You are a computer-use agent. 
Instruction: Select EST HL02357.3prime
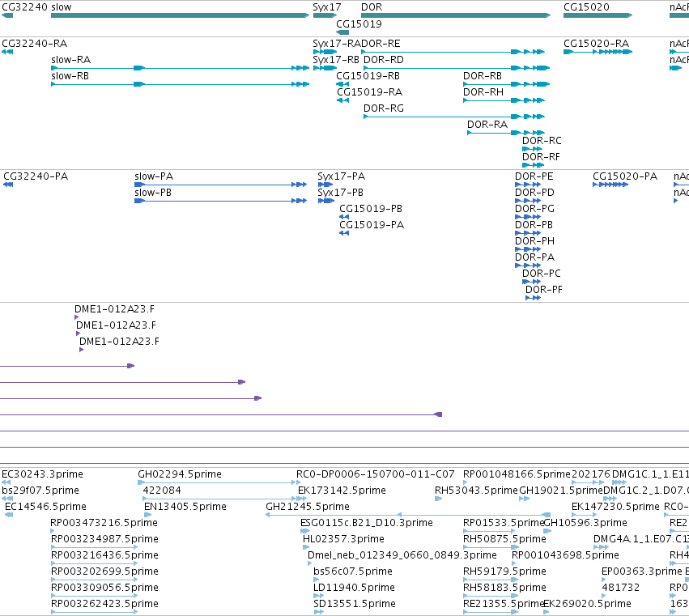point(343,539)
